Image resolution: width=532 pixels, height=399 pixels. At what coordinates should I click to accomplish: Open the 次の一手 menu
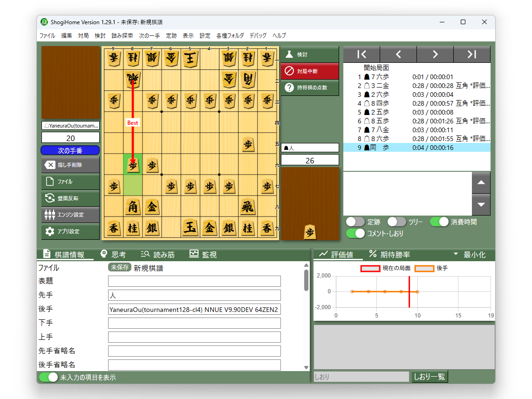coord(149,35)
